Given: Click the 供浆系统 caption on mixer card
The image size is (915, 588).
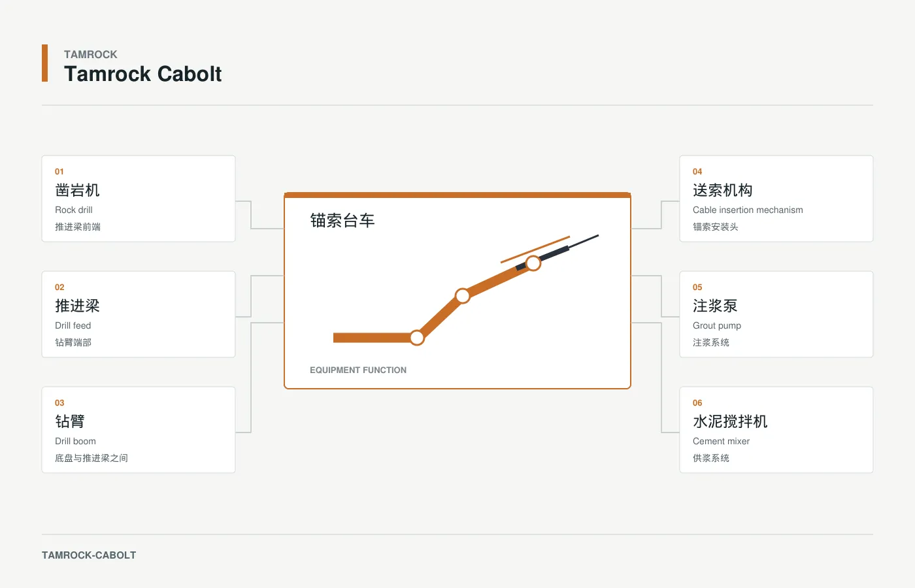Looking at the screenshot, I should 711,458.
